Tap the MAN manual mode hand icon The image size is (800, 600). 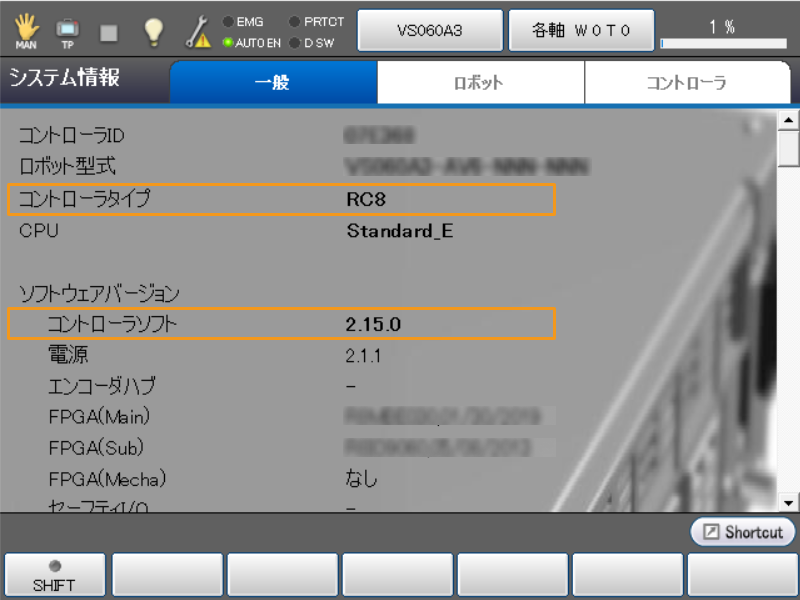coord(26,31)
